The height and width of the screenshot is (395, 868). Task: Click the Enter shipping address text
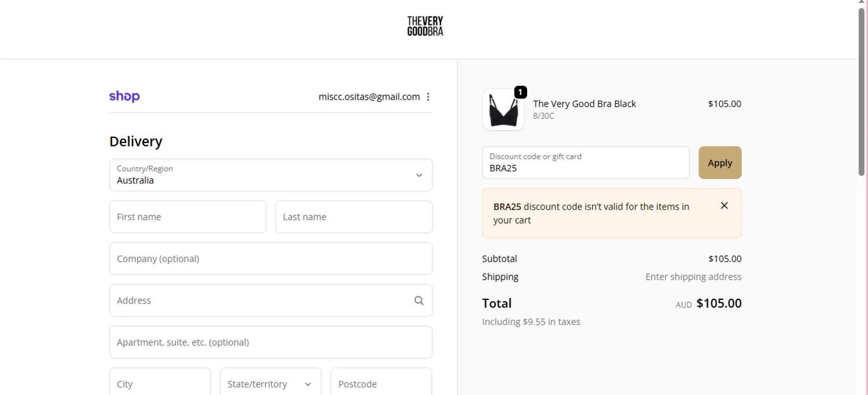click(x=693, y=277)
